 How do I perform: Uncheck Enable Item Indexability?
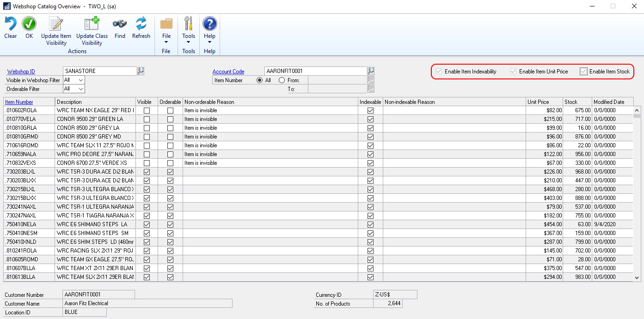(x=438, y=71)
